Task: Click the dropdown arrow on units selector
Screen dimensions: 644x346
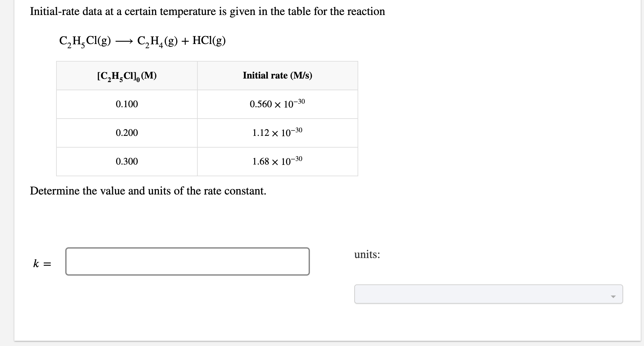Action: click(x=614, y=295)
